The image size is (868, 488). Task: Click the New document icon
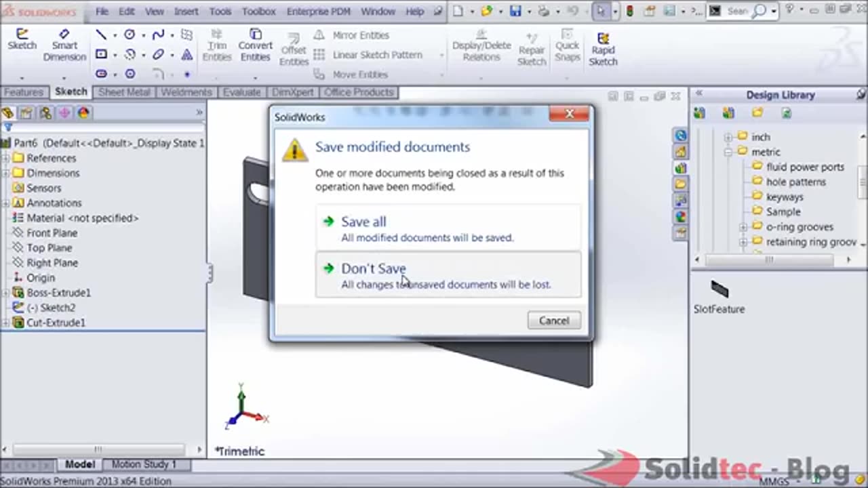point(458,11)
